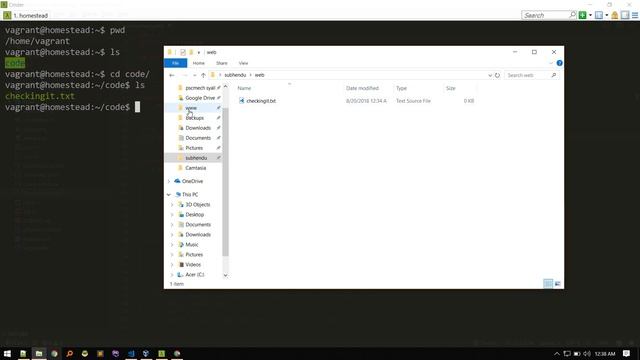Click the Quick Access Toolbar properties icon
The width and height of the screenshot is (640, 360).
pos(183,52)
